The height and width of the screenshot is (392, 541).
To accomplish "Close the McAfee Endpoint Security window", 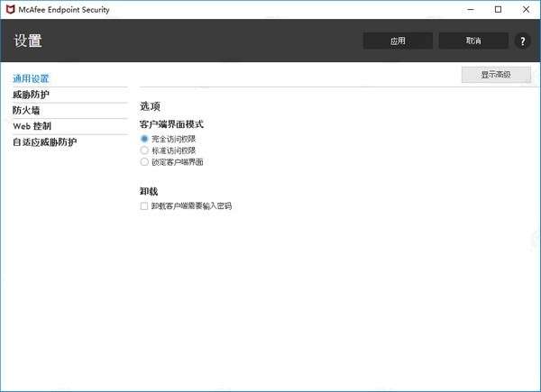I will pos(526,10).
